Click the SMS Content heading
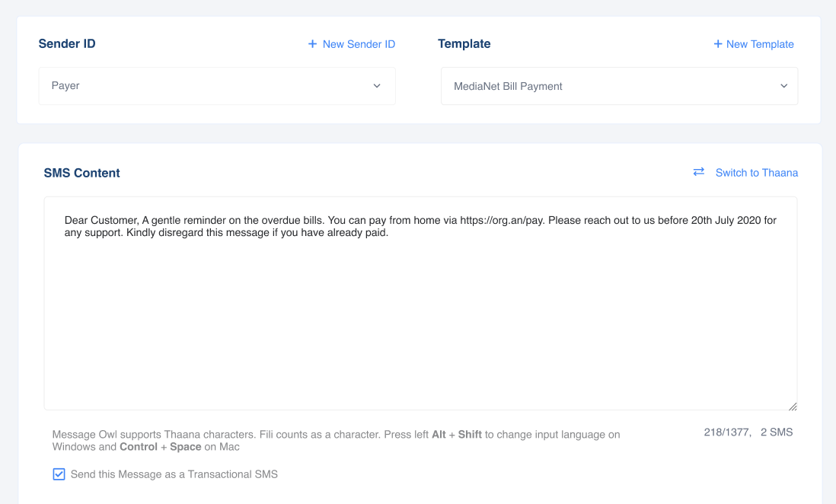Screen dimensions: 836x504 point(82,173)
